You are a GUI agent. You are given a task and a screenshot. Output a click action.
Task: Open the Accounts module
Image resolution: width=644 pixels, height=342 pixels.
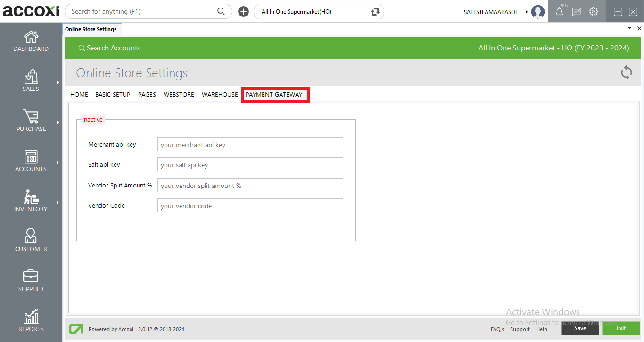point(31,163)
